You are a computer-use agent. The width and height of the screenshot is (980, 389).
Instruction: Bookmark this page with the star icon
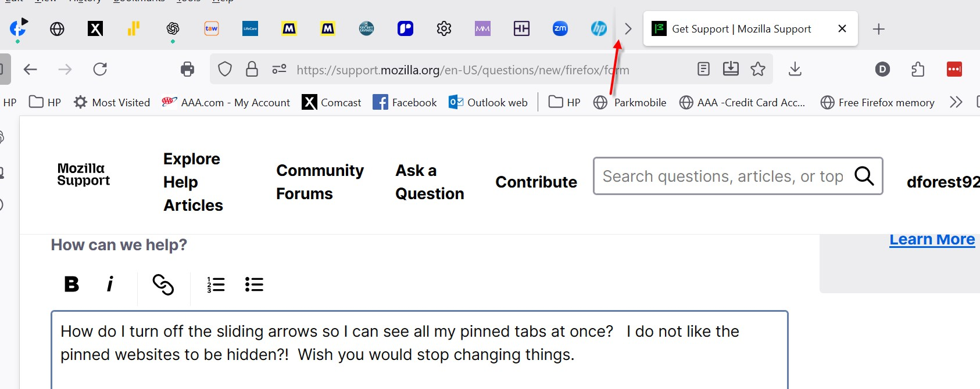tap(758, 70)
